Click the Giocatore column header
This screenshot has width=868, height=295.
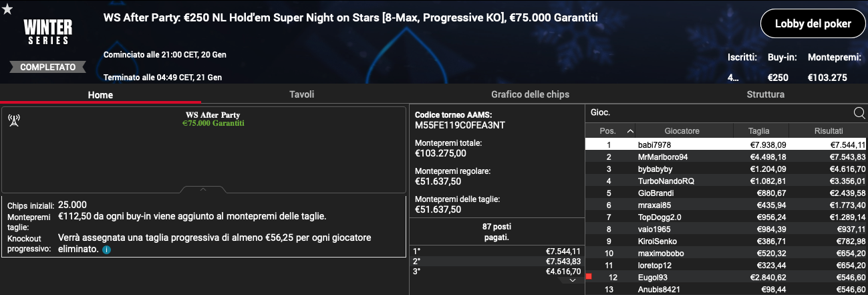pyautogui.click(x=682, y=131)
